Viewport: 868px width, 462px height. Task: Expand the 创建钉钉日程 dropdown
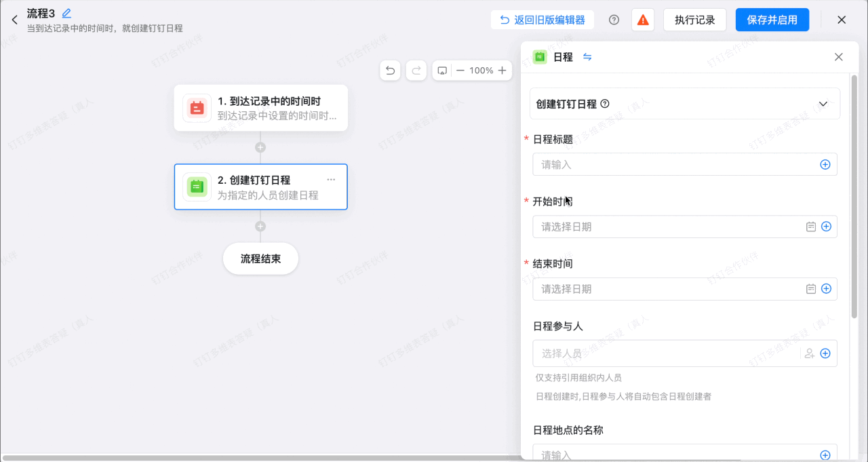823,104
